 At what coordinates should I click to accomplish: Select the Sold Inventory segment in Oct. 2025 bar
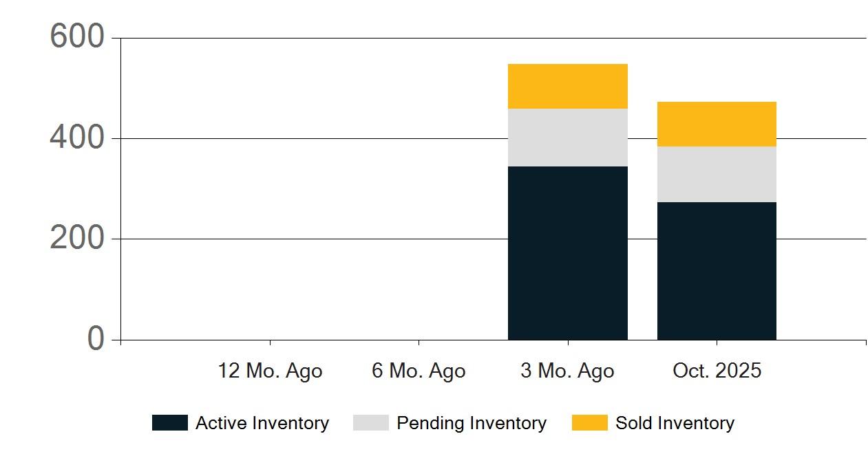tap(717, 124)
